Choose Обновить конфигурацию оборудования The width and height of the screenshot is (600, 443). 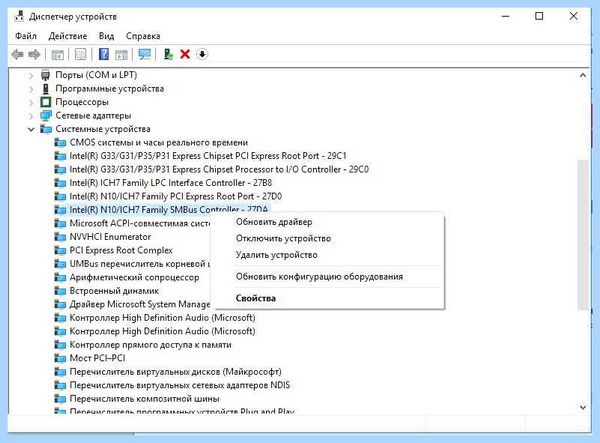320,277
